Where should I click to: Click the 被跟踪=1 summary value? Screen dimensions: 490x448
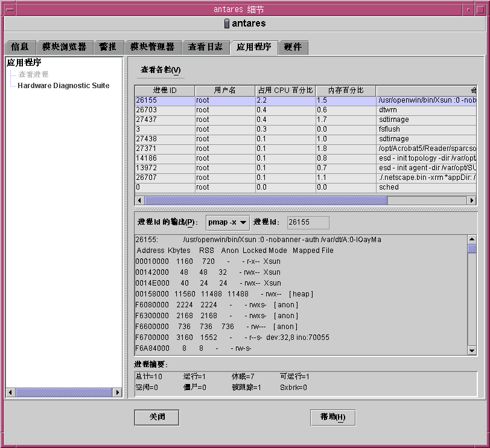[x=246, y=388]
